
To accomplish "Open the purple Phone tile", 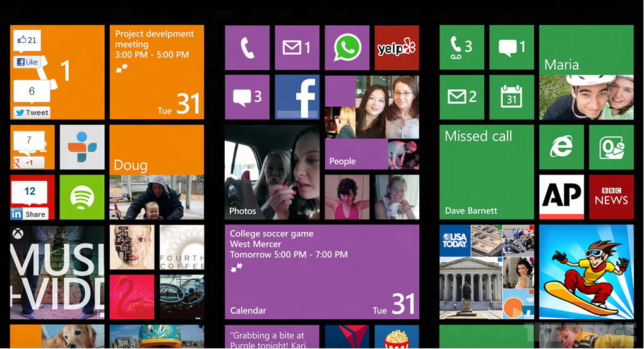I will tap(247, 47).
